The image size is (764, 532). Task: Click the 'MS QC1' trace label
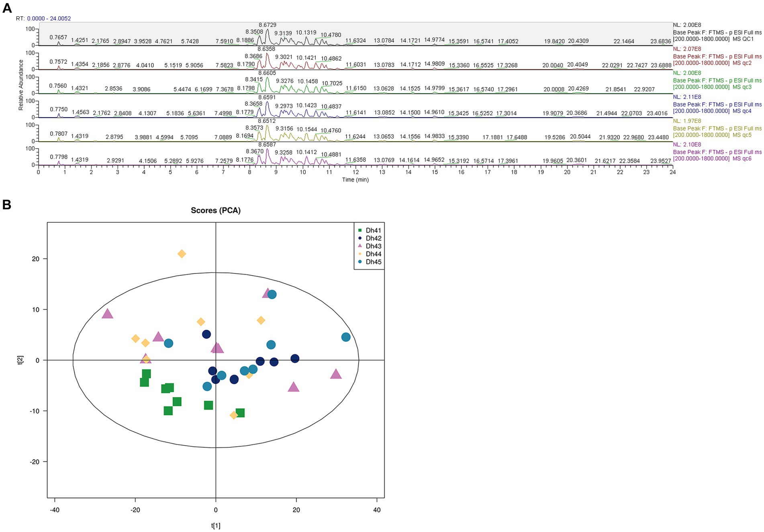click(743, 39)
